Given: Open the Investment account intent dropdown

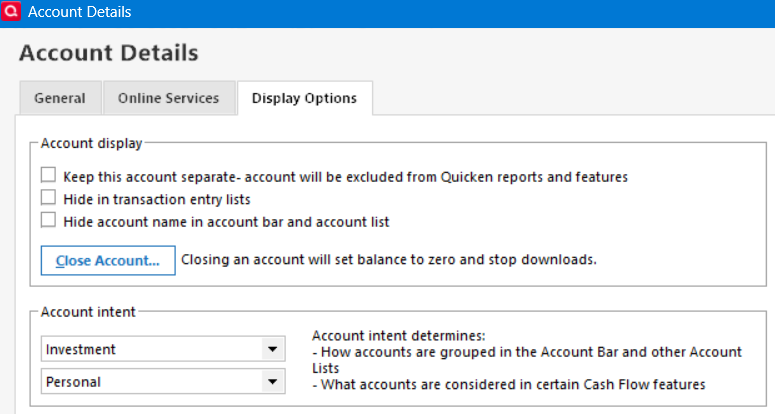Looking at the screenshot, I should [x=163, y=349].
